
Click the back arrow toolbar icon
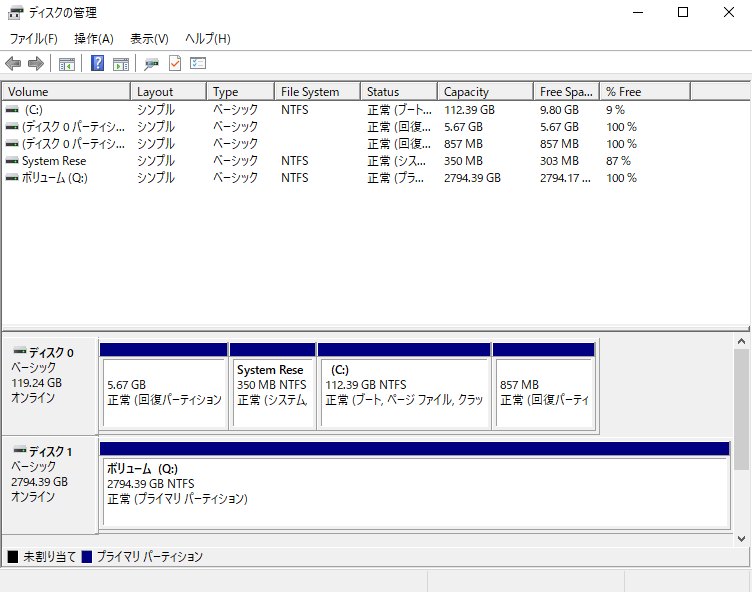click(13, 64)
